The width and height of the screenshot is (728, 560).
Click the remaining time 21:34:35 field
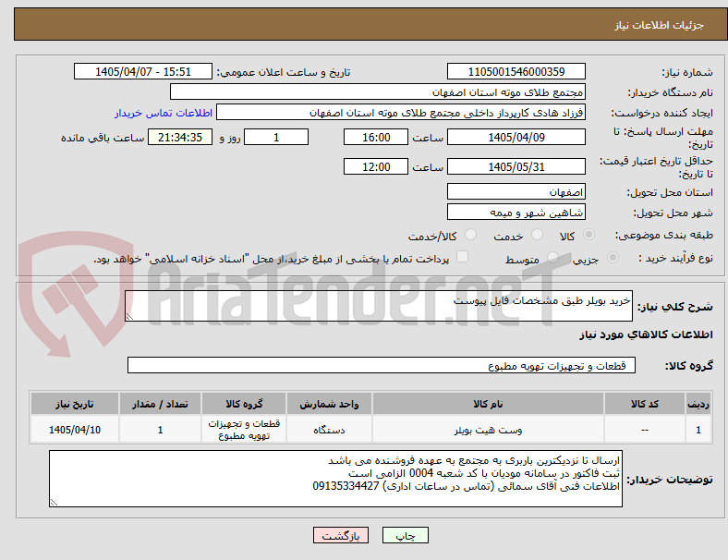(x=180, y=138)
